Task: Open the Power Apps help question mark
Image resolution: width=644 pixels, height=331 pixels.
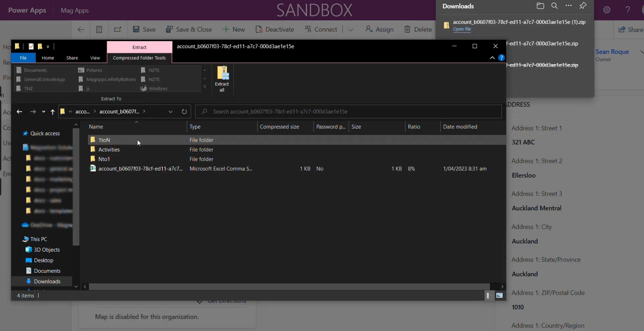Action: [628, 10]
